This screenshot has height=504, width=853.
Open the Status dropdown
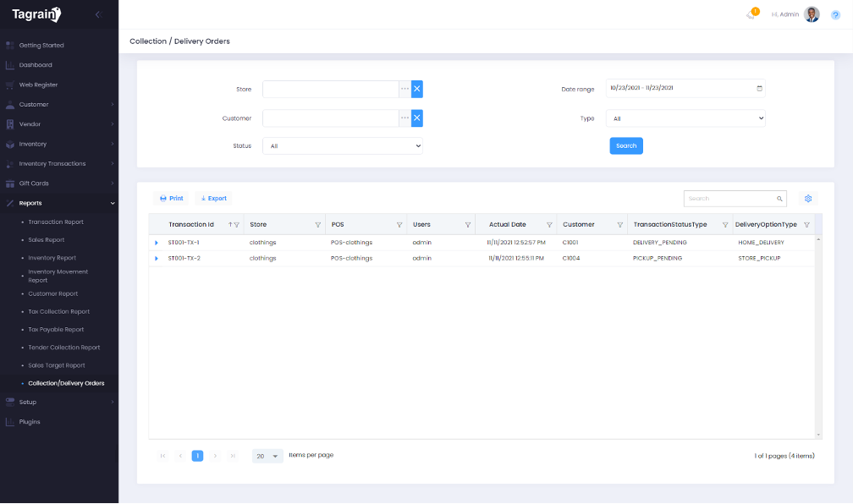[x=342, y=146]
